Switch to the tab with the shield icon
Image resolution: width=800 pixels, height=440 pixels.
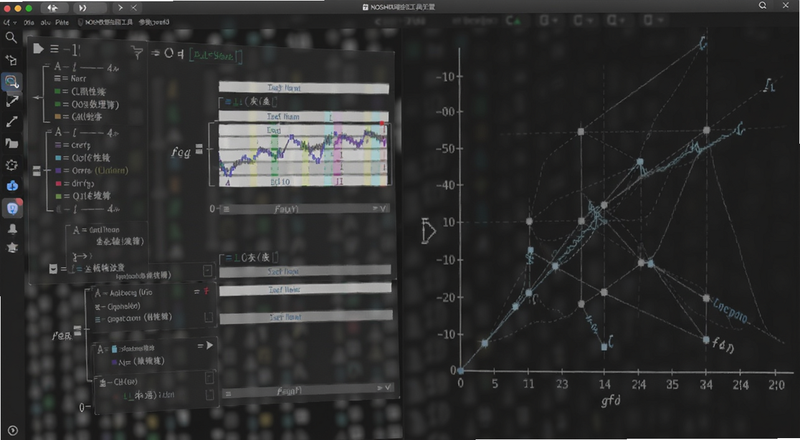[x=106, y=22]
